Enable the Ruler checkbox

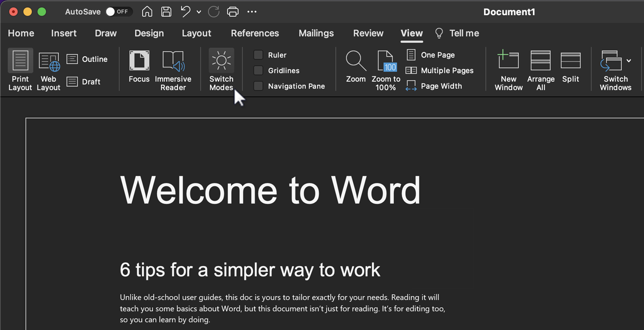[x=258, y=55]
